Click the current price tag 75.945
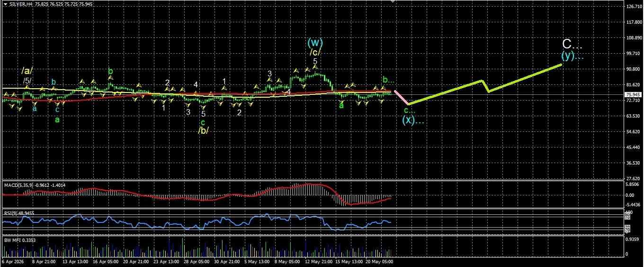Screen dimensions: 644x267 coord(634,94)
